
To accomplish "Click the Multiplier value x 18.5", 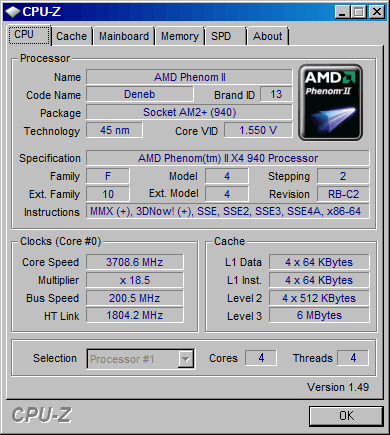I will [x=135, y=280].
